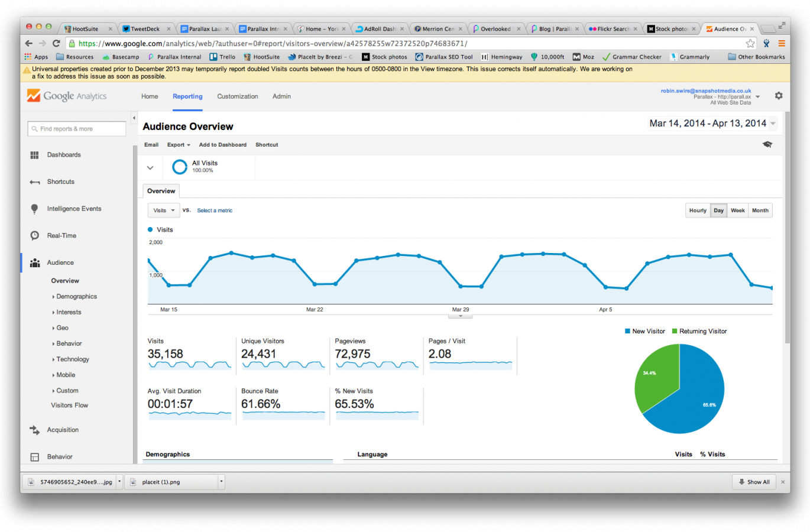Expand the segment chevron beside All Visits
Image resolution: width=810 pixels, height=532 pixels.
(x=150, y=168)
